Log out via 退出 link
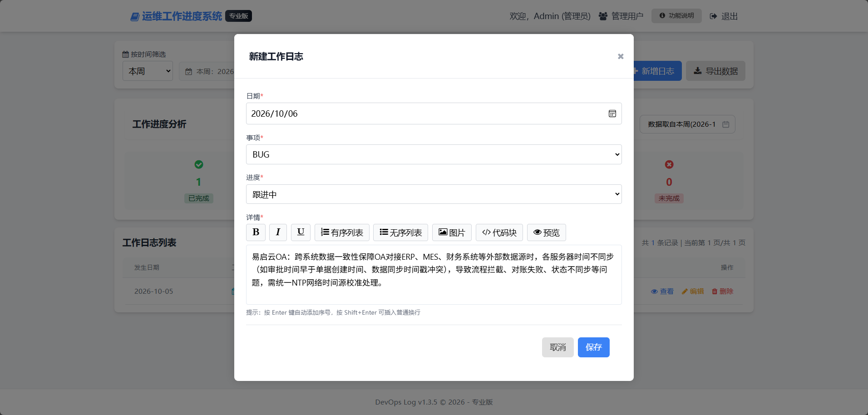This screenshot has height=415, width=868. point(724,16)
